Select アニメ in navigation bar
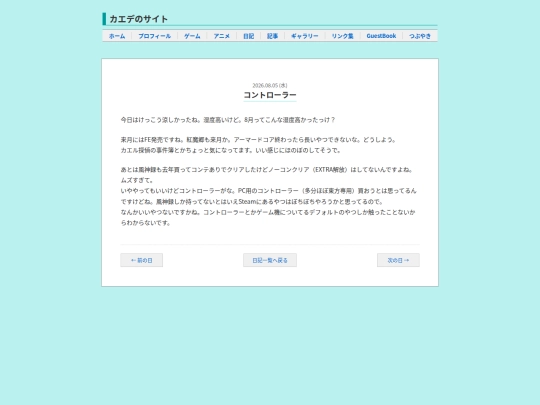The image size is (540, 405). tap(221, 36)
